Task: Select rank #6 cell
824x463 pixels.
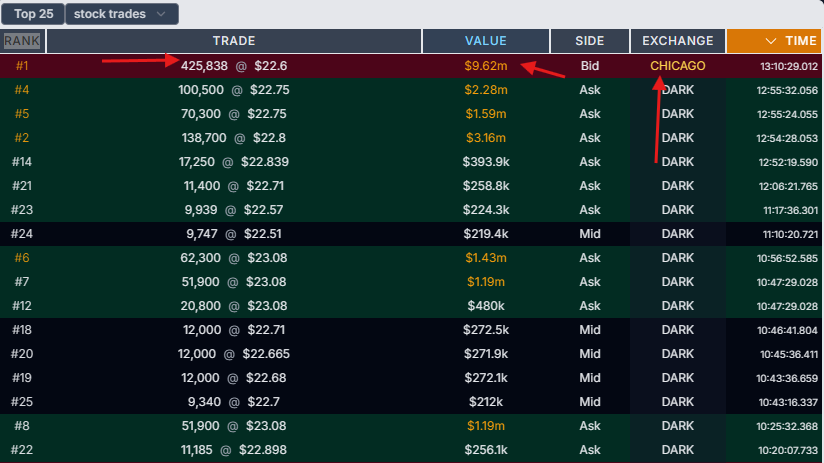Action: 22,258
